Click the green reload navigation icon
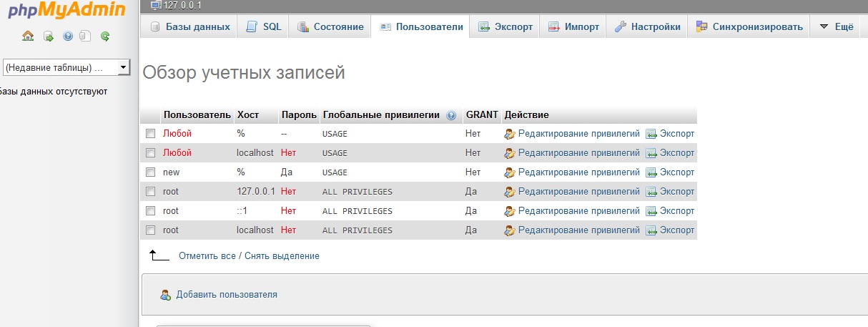Viewport: 868px width, 327px height. pyautogui.click(x=105, y=36)
